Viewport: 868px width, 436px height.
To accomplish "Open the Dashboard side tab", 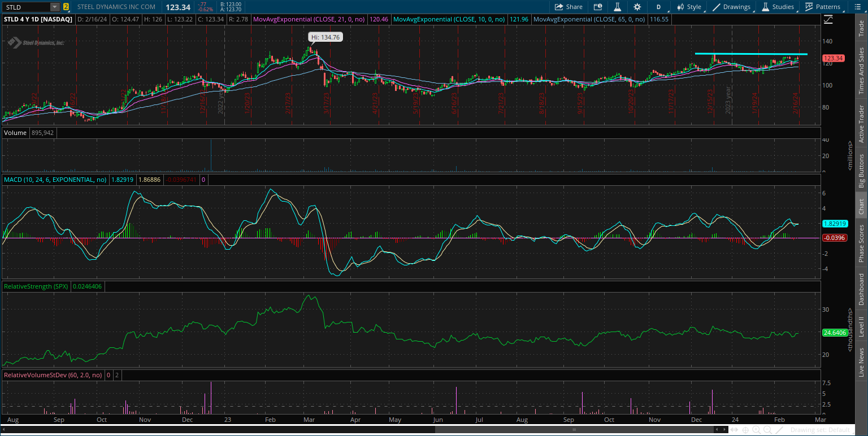I will [861, 289].
